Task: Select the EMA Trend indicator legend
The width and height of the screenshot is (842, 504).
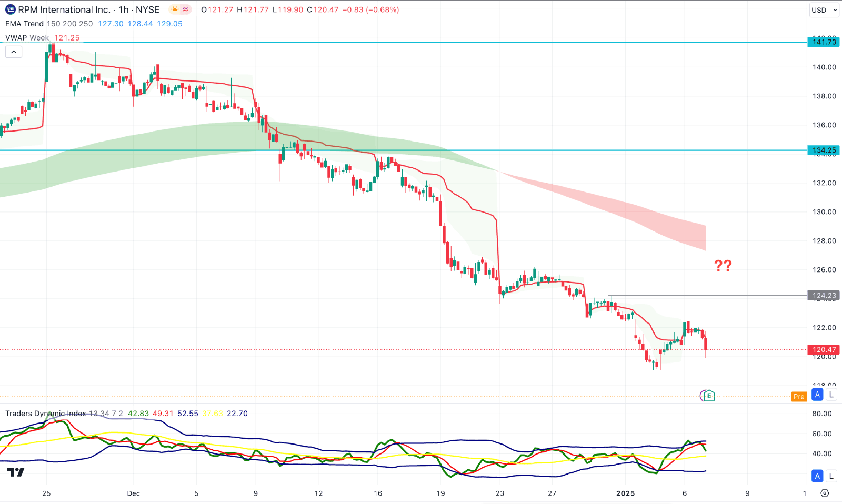Action: click(x=49, y=24)
